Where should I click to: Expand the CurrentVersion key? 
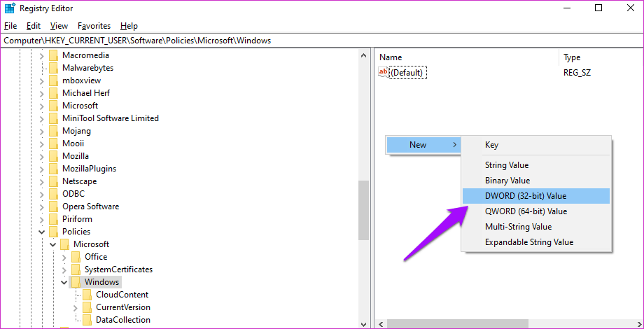click(x=75, y=307)
